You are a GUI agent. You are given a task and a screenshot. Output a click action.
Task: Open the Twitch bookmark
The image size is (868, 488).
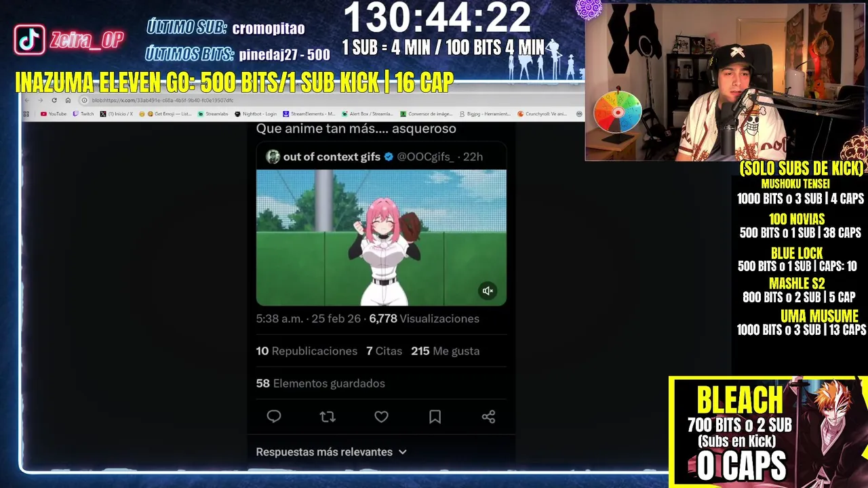point(83,114)
